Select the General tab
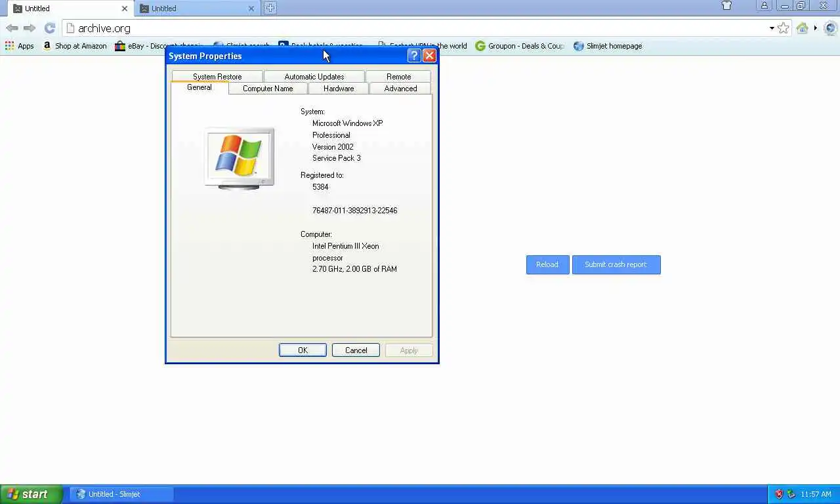 click(199, 87)
